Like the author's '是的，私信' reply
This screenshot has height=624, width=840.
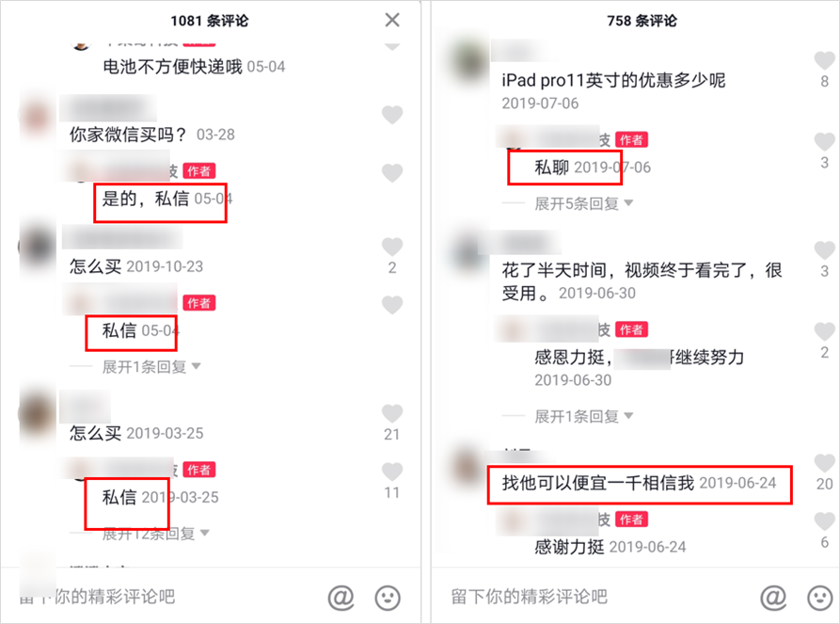pos(392,172)
